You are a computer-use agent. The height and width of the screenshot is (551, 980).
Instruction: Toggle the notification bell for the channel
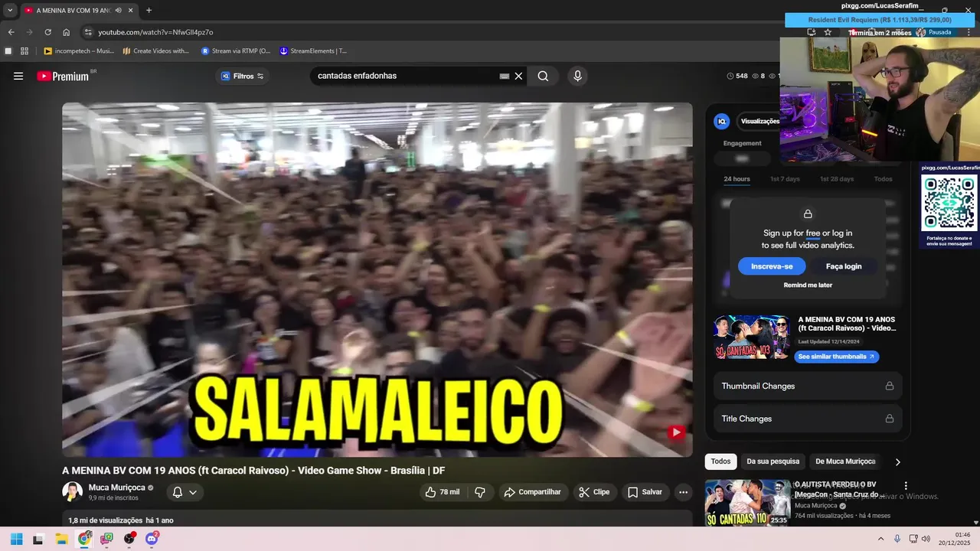178,492
